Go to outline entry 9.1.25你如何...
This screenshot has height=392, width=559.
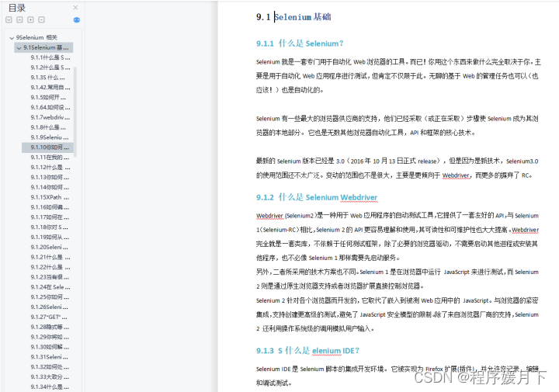(x=50, y=297)
